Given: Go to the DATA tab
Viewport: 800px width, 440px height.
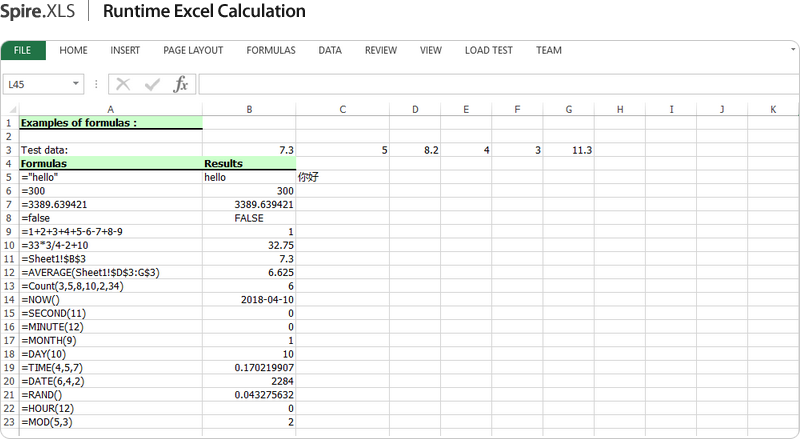Looking at the screenshot, I should tap(330, 50).
